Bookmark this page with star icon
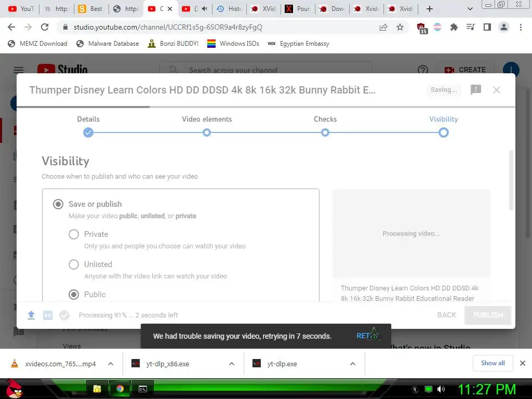This screenshot has height=399, width=532. (x=400, y=27)
